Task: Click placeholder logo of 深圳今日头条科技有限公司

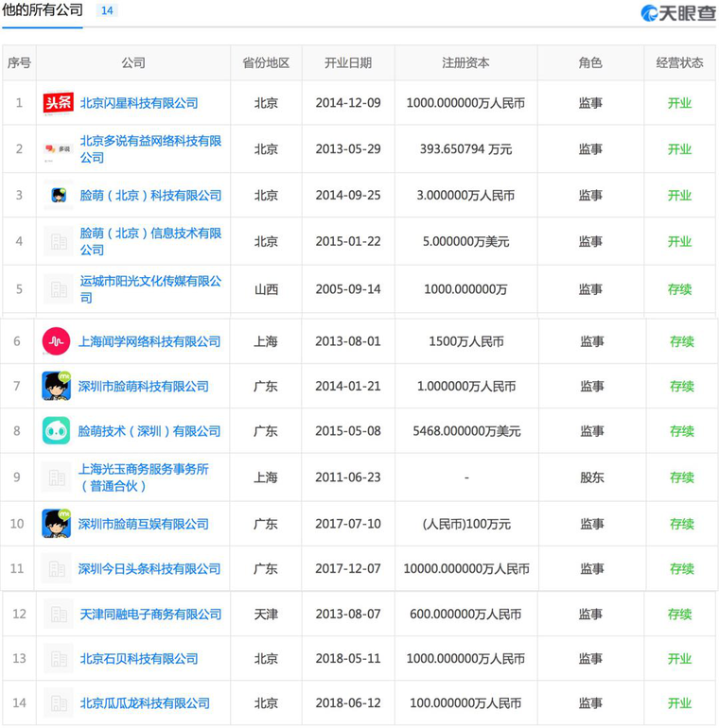Action: (57, 568)
